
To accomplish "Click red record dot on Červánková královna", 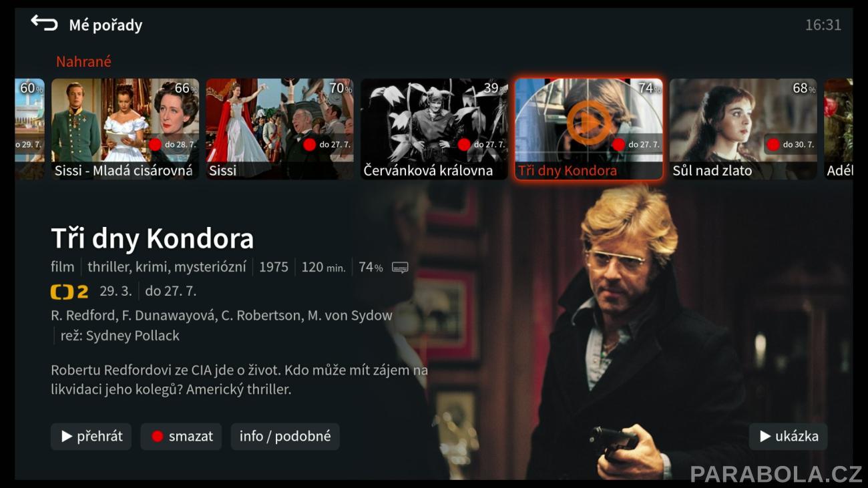I will pyautogui.click(x=464, y=144).
